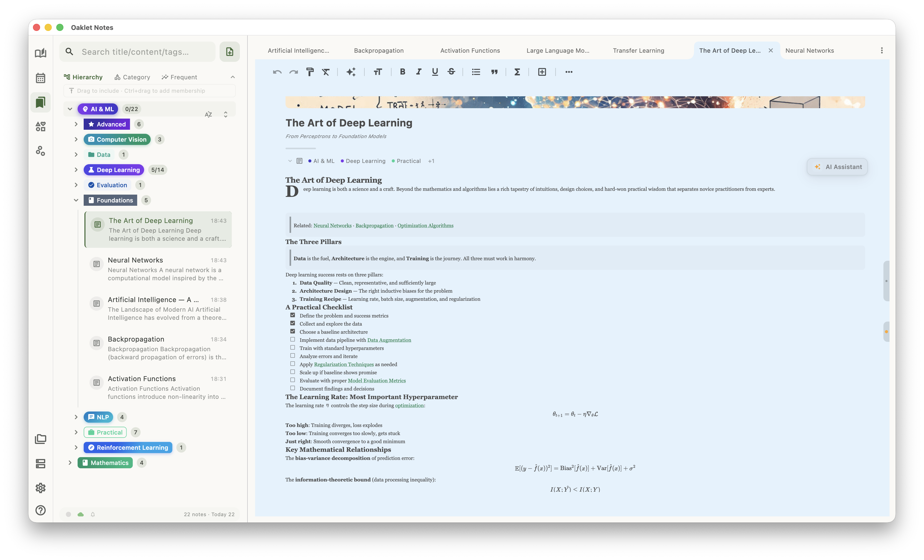The image size is (924, 560).
Task: Expand the Deep Learning category
Action: (76, 170)
